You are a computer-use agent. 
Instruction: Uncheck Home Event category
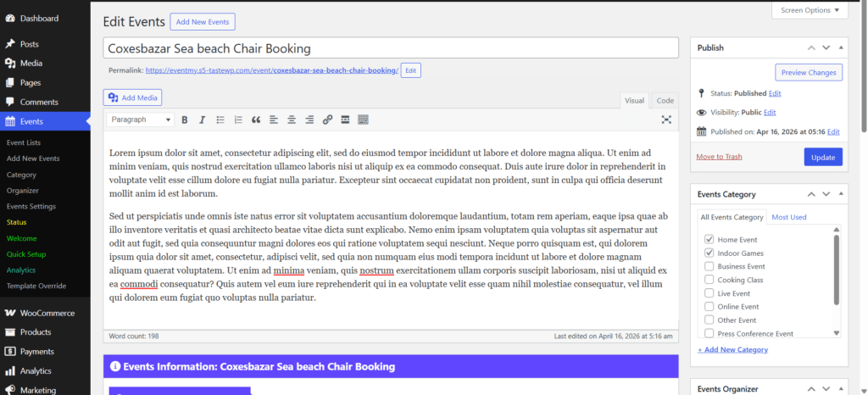coord(709,240)
